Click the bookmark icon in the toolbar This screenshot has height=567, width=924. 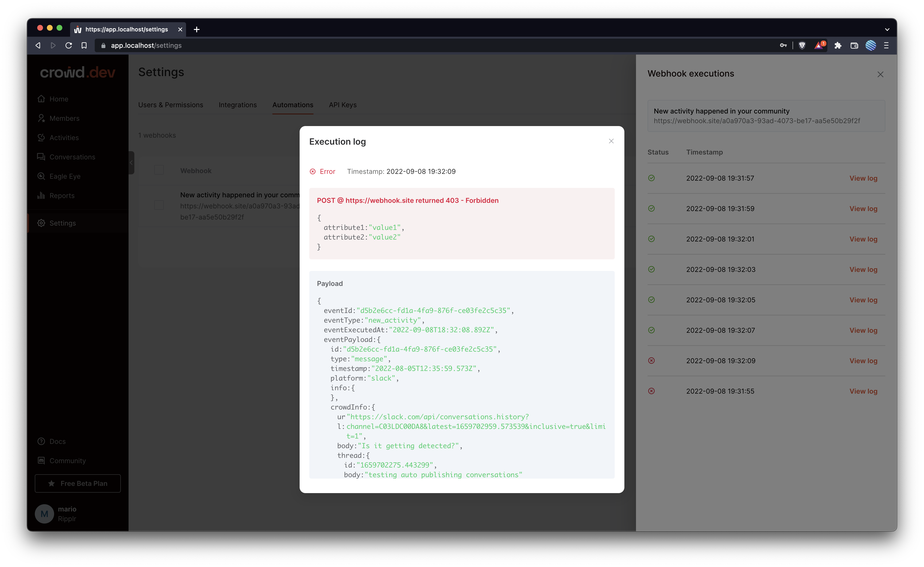(x=84, y=45)
